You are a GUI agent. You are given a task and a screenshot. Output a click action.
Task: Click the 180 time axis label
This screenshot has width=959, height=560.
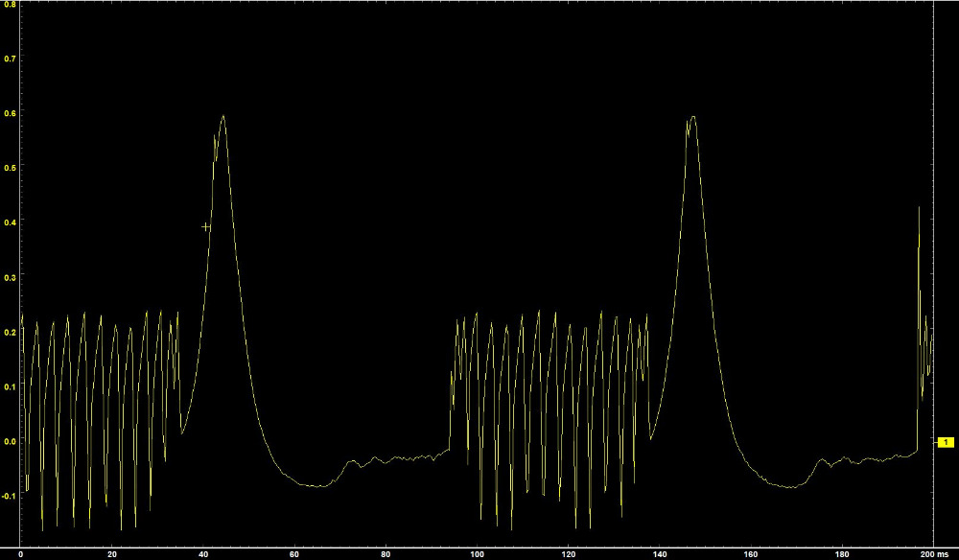[842, 554]
